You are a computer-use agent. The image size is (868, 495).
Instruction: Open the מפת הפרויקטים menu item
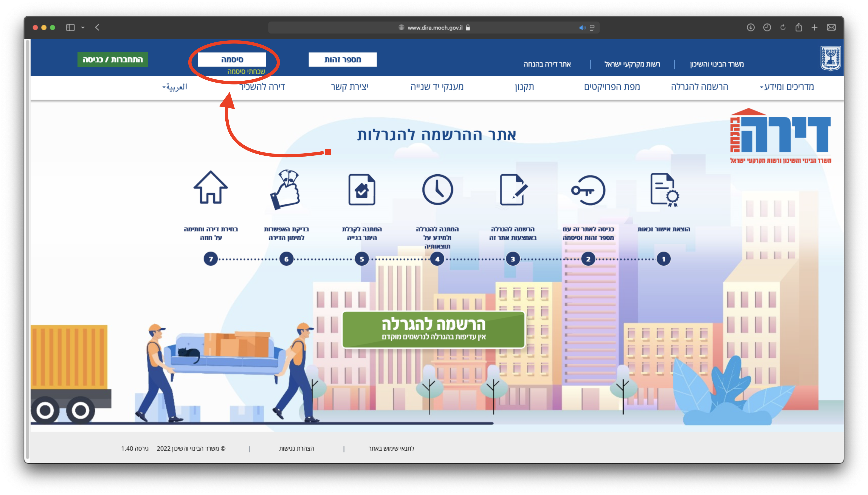[612, 87]
